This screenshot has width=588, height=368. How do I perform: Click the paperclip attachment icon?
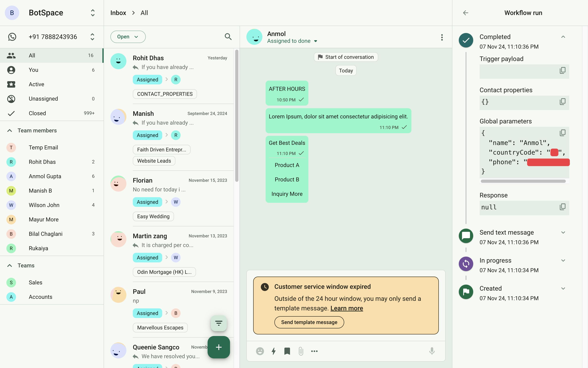pyautogui.click(x=301, y=351)
